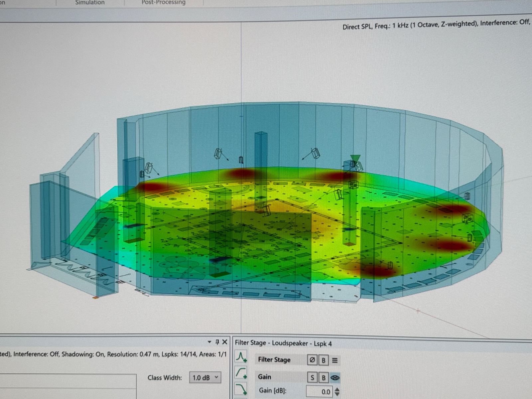This screenshot has height=399, width=532.
Task: Click the 'Lspks: 14/14, Areas: 1/1' status text
Action: coord(194,354)
